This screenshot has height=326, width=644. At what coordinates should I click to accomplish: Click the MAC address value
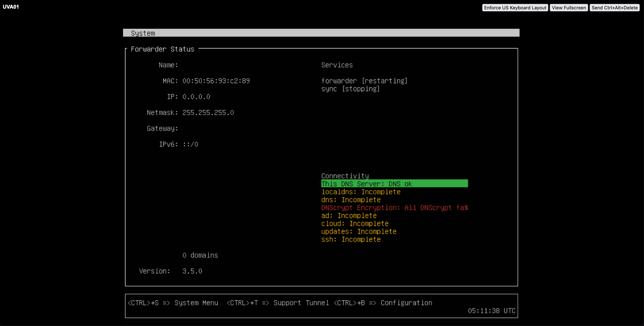coord(216,81)
